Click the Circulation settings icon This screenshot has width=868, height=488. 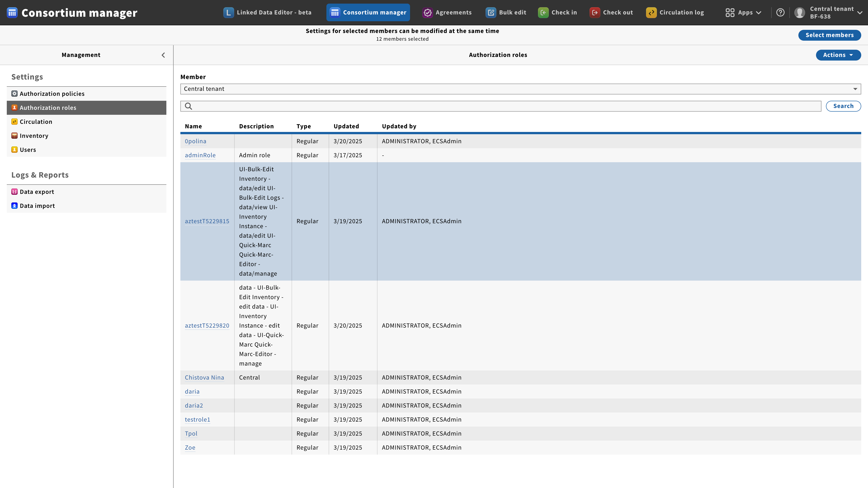pyautogui.click(x=14, y=122)
